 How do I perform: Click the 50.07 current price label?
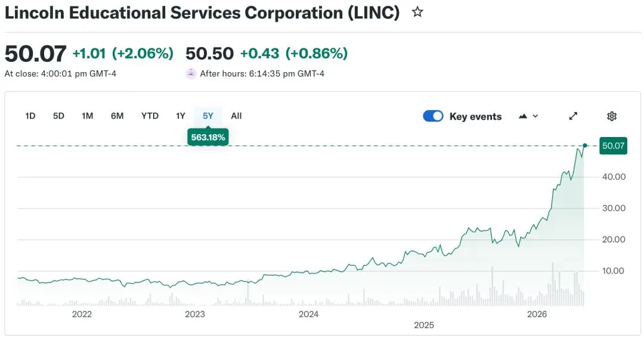613,146
